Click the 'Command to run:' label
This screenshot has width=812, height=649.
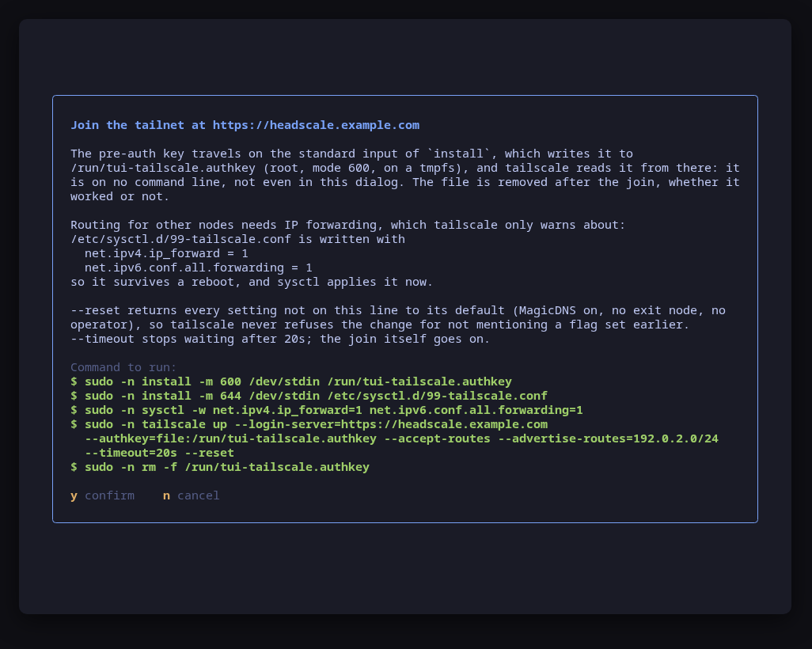pos(123,367)
